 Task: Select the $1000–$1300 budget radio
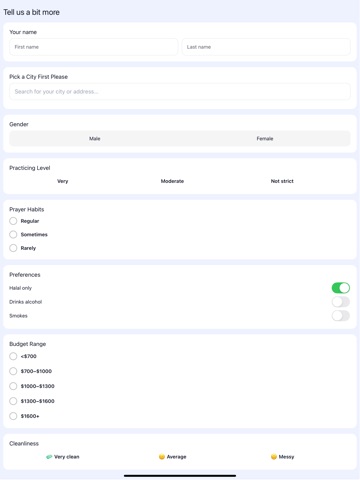[x=13, y=386]
